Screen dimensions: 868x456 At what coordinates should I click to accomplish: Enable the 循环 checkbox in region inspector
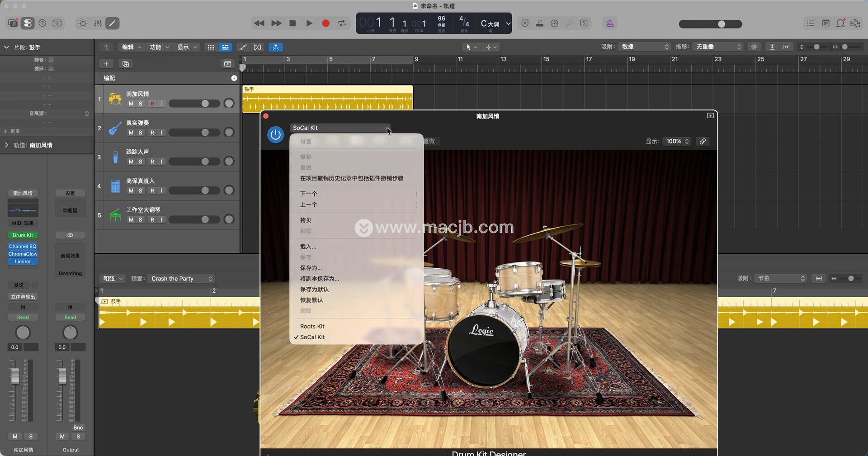coord(51,69)
